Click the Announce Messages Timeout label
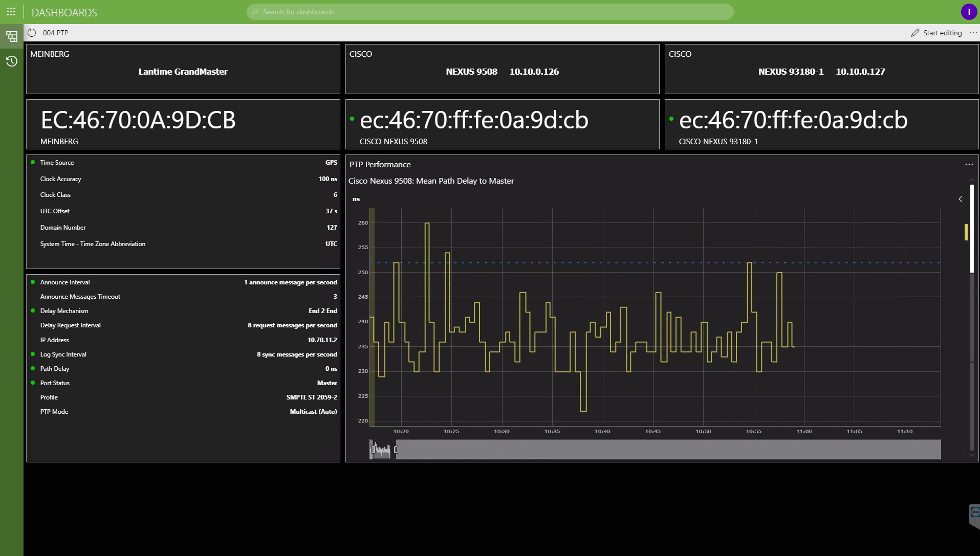 click(x=80, y=297)
